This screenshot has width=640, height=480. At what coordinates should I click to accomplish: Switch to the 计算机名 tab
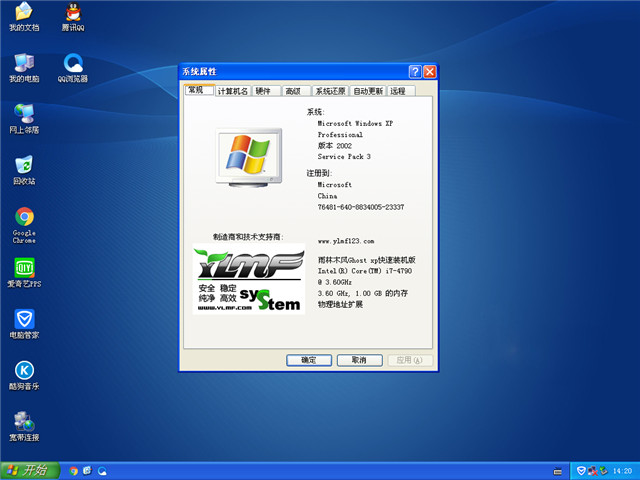233,91
